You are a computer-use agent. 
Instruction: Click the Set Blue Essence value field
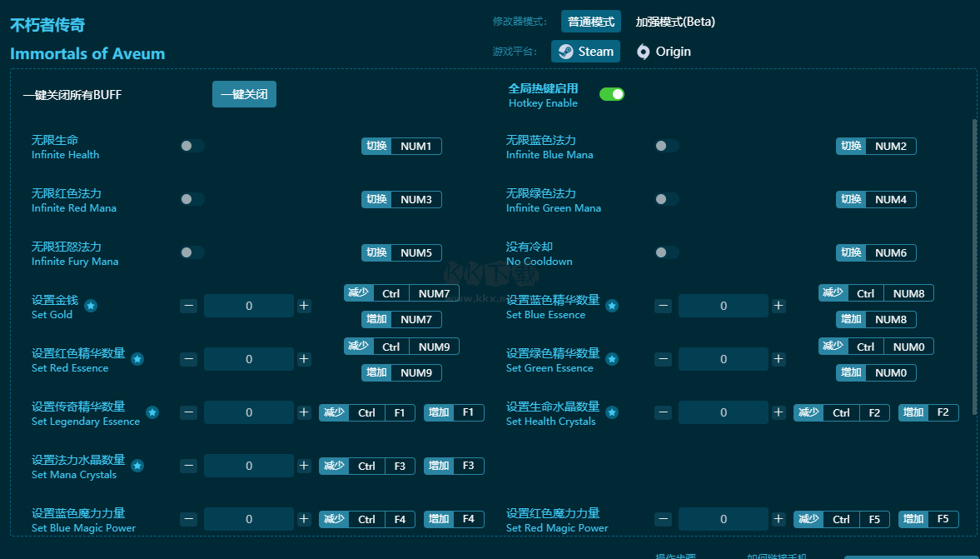coord(723,306)
